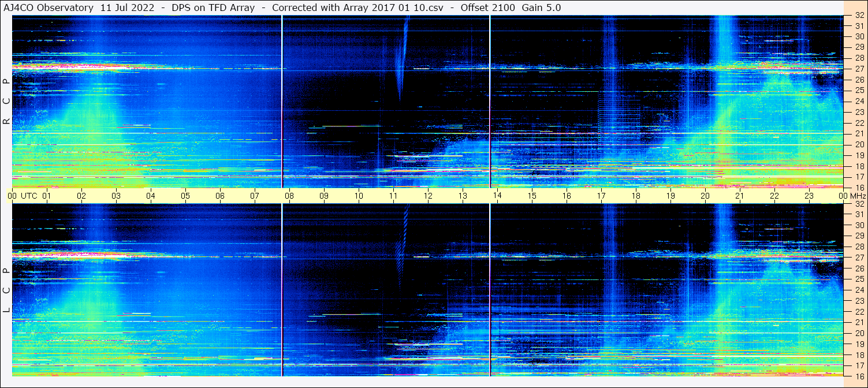This screenshot has width=868, height=388.
Task: Select the 04 hour tick on the time axis
Action: tap(151, 196)
